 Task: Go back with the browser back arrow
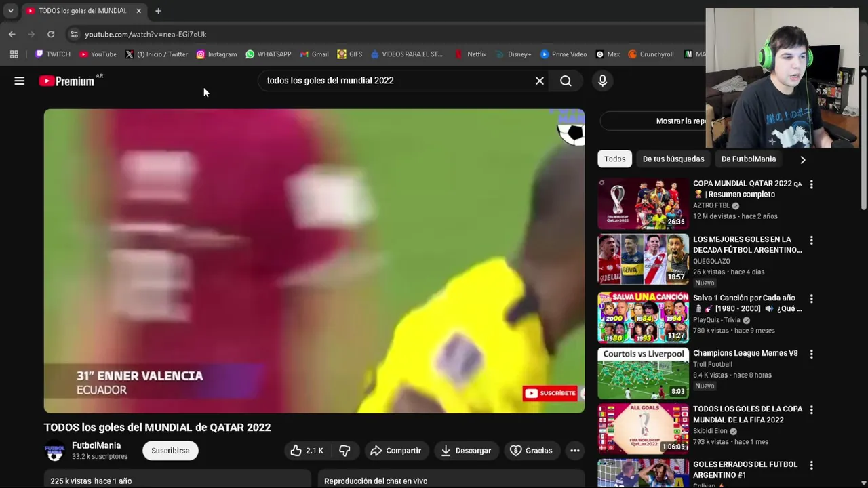[x=12, y=34]
